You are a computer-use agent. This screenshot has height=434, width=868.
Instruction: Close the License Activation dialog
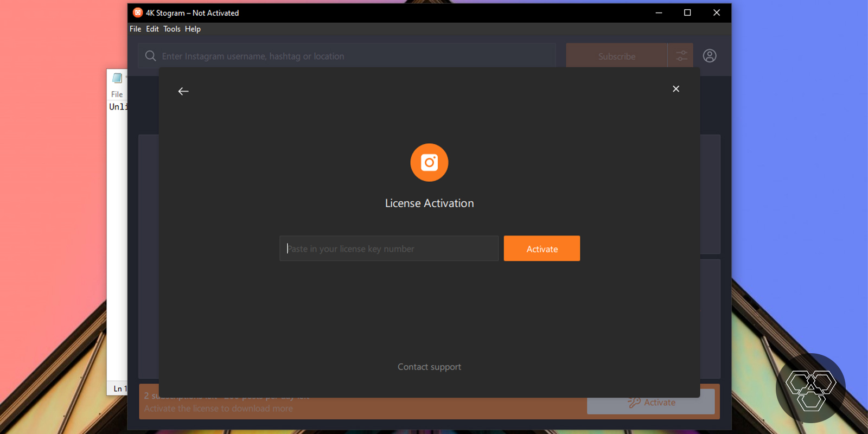[676, 89]
